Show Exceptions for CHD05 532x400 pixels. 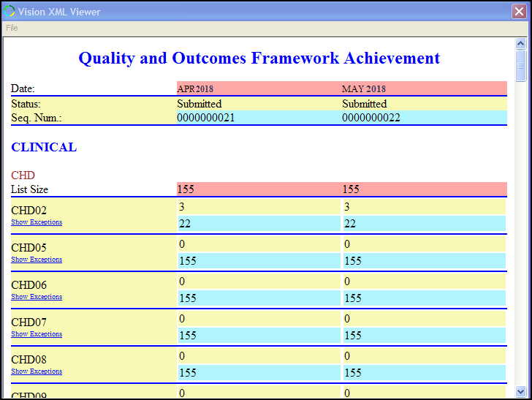pos(37,260)
